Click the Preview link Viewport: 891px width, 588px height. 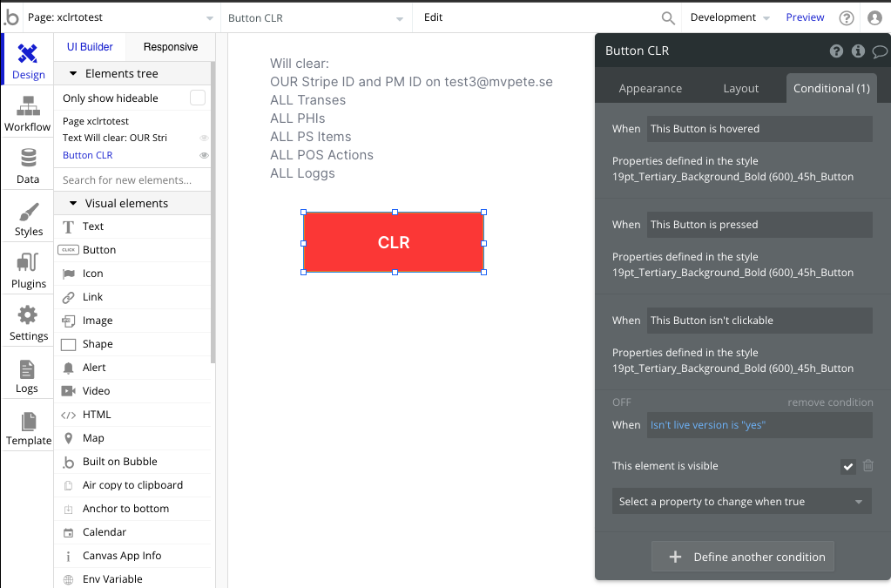(805, 17)
